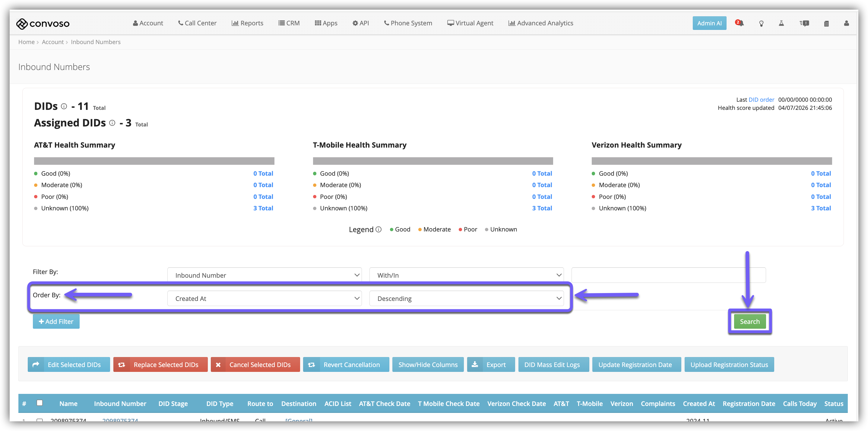Click the Convoso logo
The image size is (868, 431).
click(x=43, y=23)
